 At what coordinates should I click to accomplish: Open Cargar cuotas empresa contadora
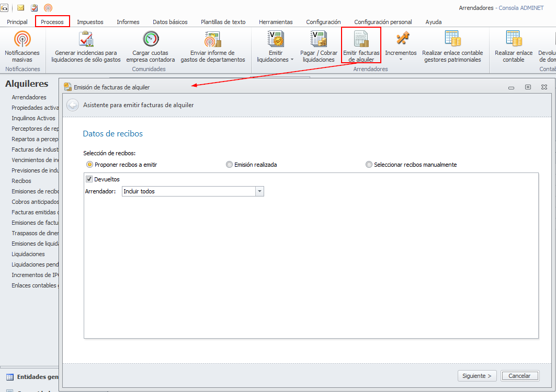pos(150,47)
